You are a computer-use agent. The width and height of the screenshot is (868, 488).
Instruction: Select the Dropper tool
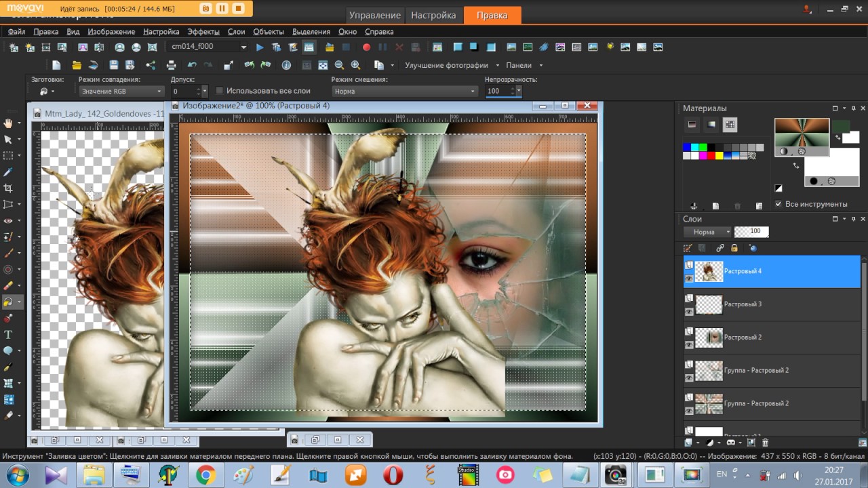(x=8, y=172)
